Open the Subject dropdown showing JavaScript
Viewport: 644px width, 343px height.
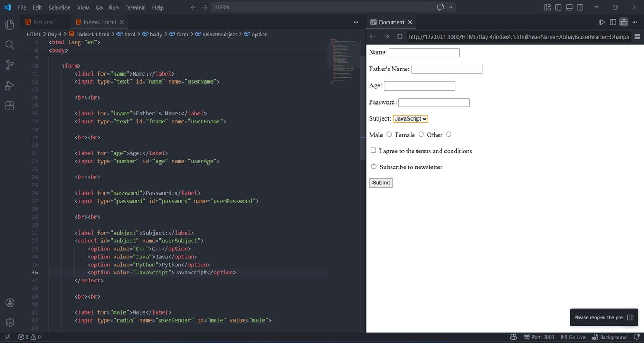411,118
